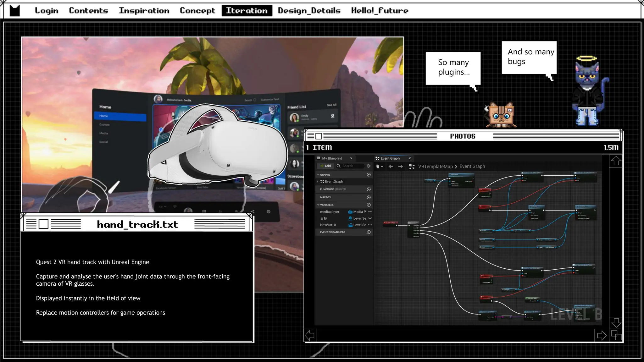The height and width of the screenshot is (362, 644).
Task: Click the settings gear in My Blueprint
Action: pyautogui.click(x=369, y=166)
